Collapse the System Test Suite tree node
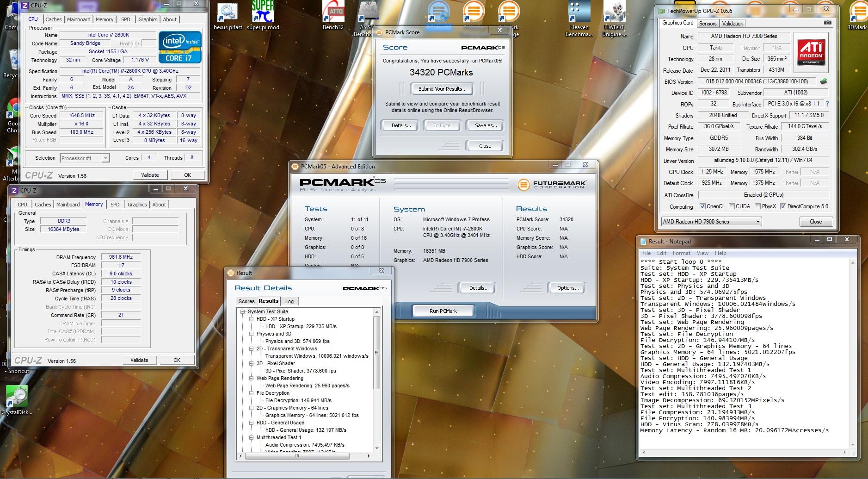Image resolution: width=868 pixels, height=479 pixels. (x=242, y=311)
